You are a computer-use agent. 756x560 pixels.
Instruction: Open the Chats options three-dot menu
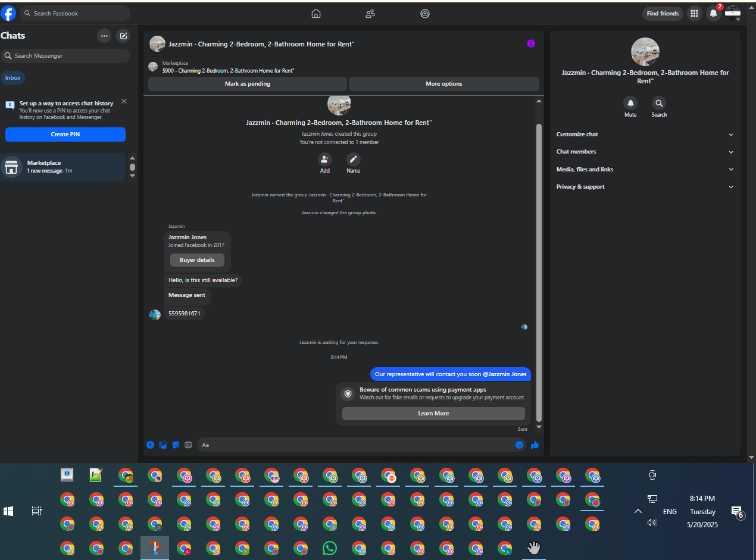pyautogui.click(x=104, y=36)
